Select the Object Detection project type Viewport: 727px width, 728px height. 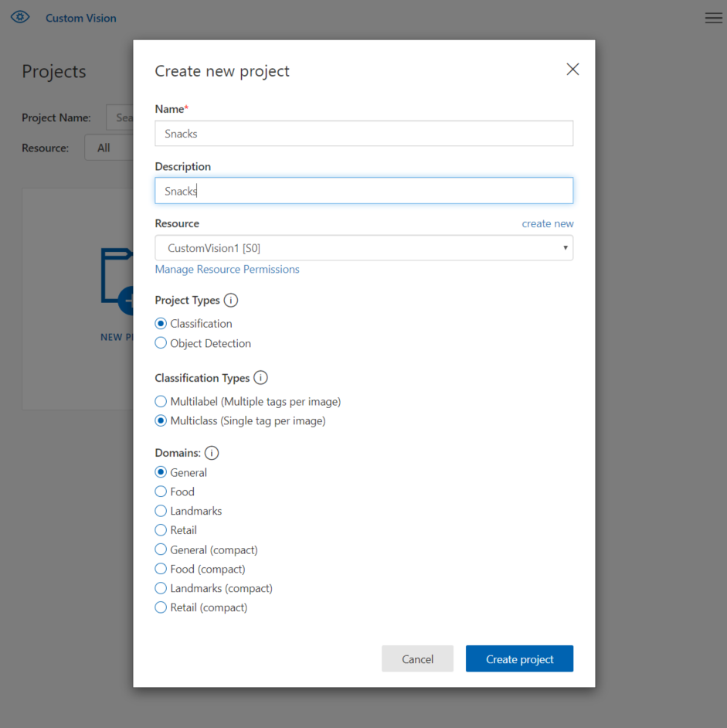[x=161, y=343]
